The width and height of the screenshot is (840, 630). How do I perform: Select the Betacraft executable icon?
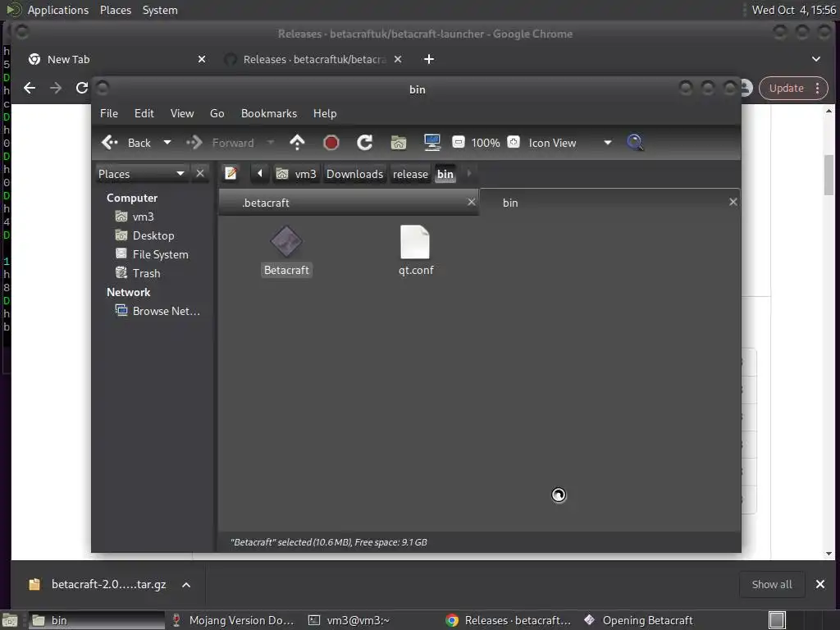click(286, 241)
